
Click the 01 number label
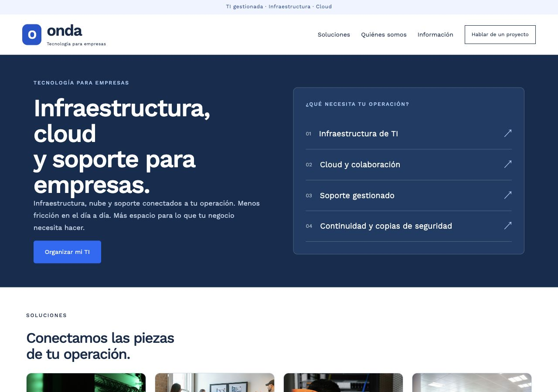pyautogui.click(x=309, y=134)
